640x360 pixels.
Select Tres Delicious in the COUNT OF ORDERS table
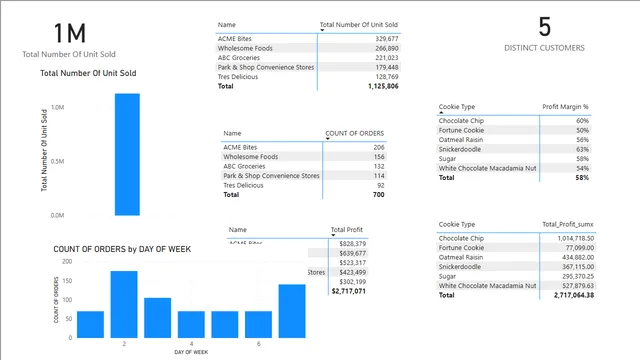pos(243,185)
